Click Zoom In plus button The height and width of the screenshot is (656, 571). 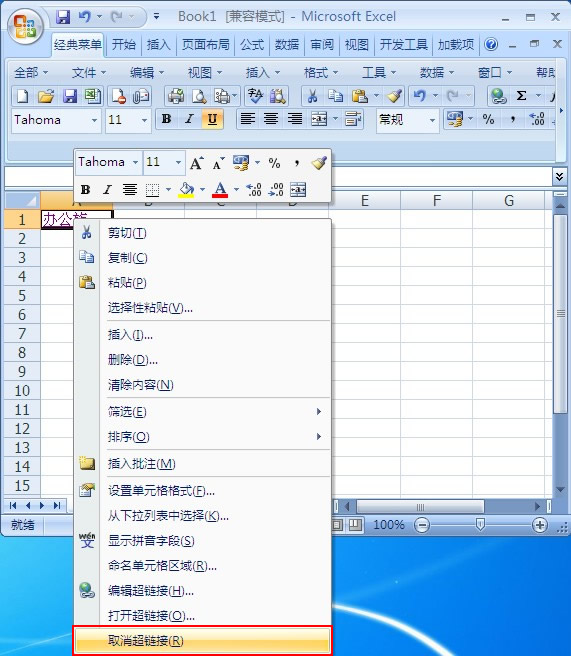[540, 525]
